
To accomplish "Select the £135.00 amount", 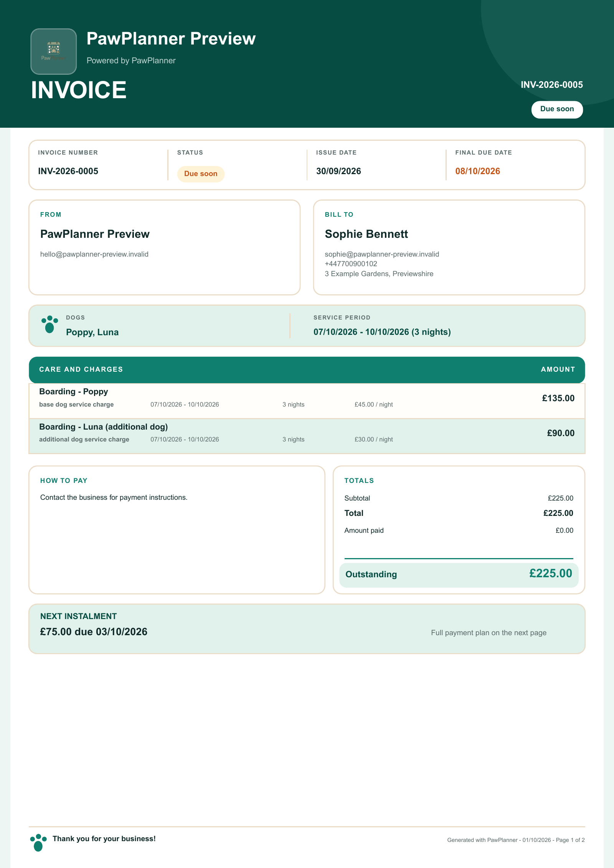I will pos(558,398).
